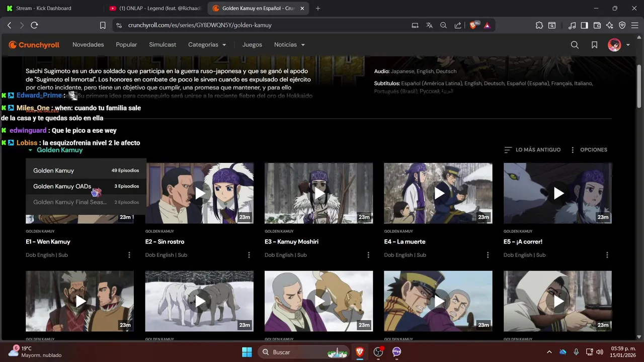Click the Crunchyroll logo
The image size is (644, 362).
34,45
